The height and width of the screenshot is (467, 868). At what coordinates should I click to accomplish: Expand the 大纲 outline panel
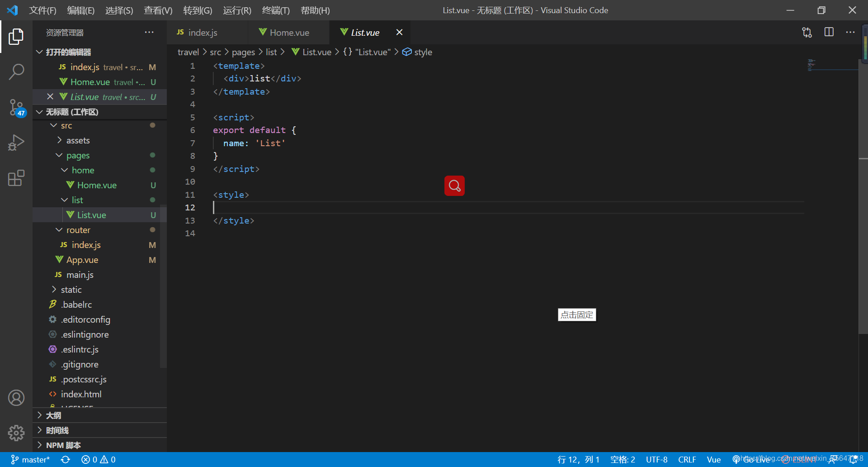(99, 415)
